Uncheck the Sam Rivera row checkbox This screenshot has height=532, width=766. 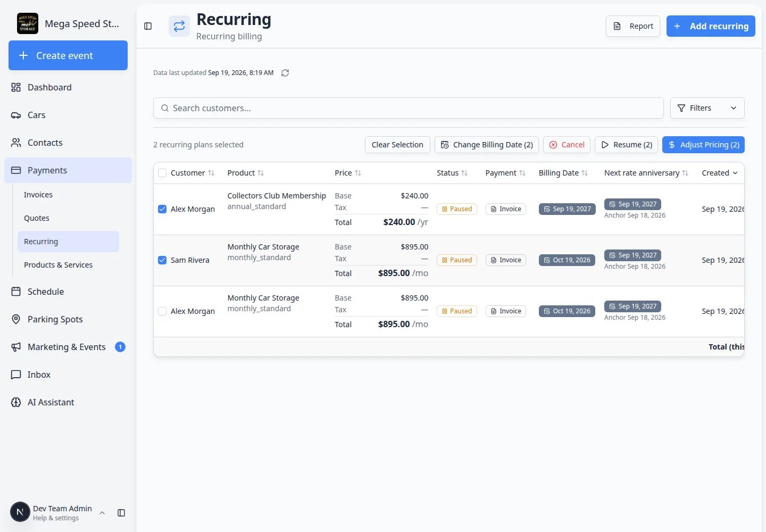(162, 260)
